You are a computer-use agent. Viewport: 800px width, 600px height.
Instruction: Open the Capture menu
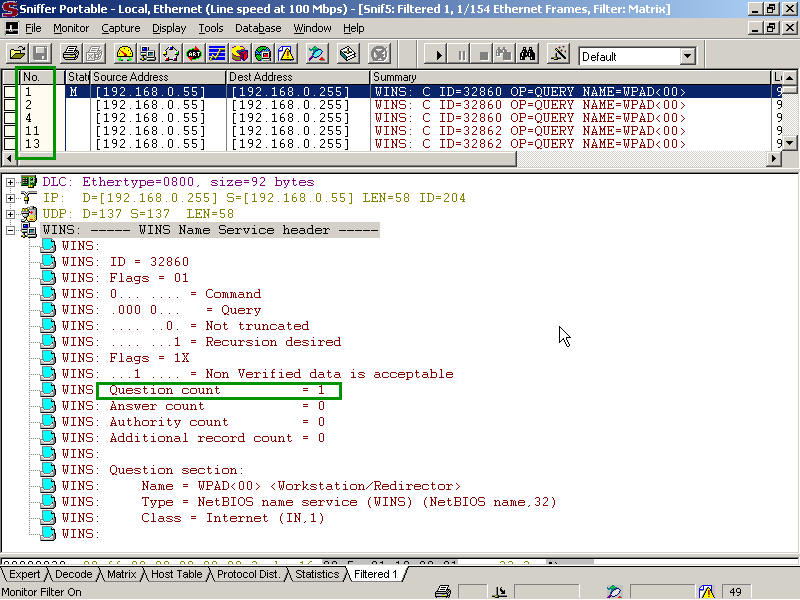click(x=120, y=28)
